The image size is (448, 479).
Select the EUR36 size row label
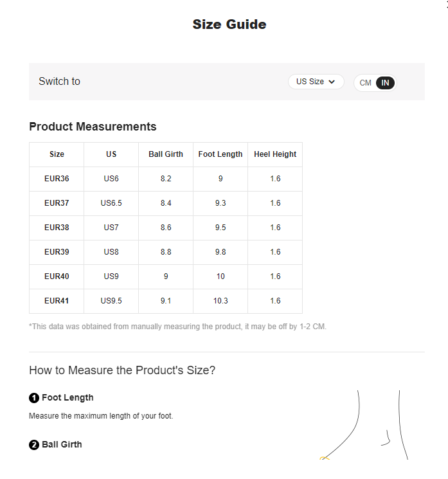57,179
